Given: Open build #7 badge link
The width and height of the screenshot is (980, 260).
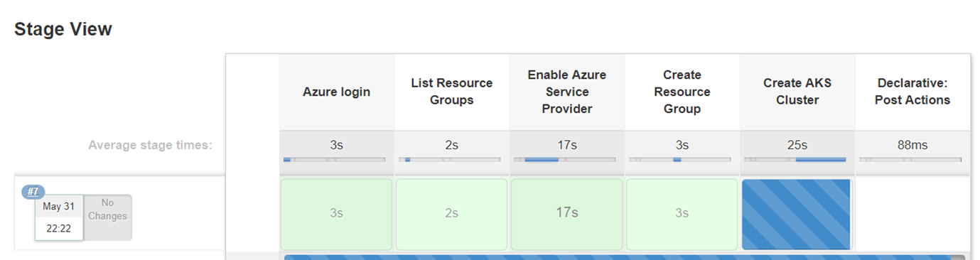Looking at the screenshot, I should [33, 192].
